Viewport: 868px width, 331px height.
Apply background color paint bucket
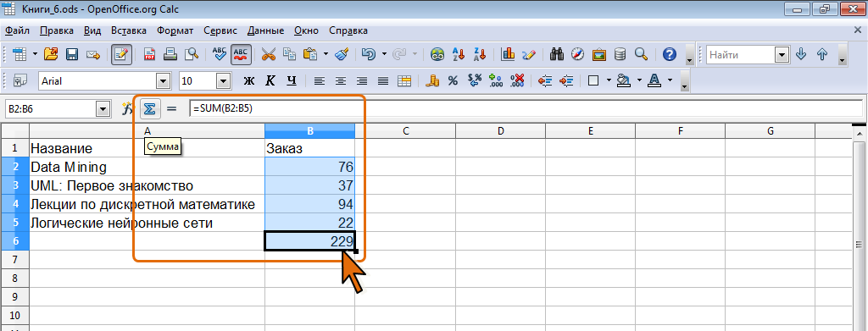(x=625, y=80)
